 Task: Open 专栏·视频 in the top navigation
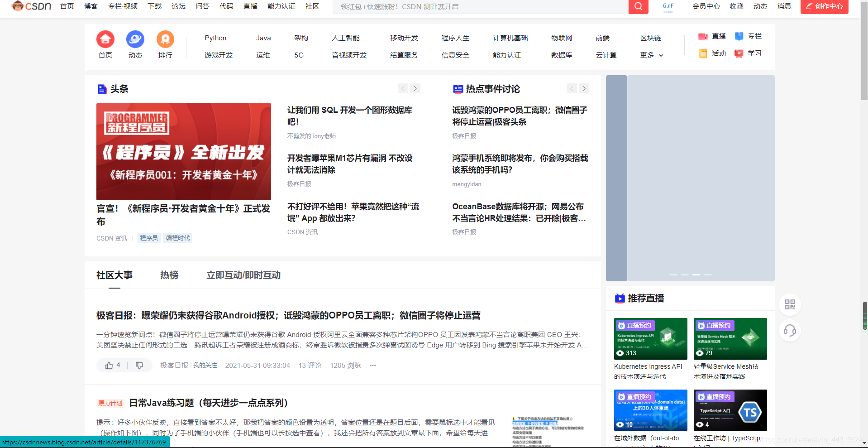tap(123, 6)
